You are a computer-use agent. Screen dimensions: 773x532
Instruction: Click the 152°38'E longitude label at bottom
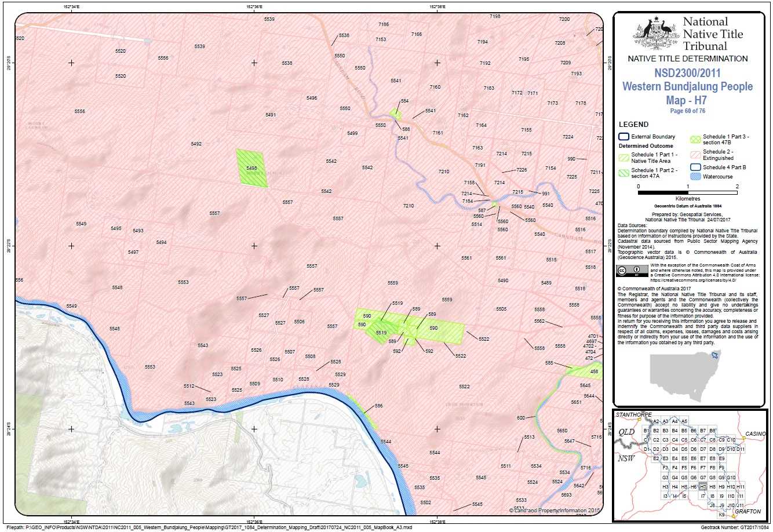[437, 521]
